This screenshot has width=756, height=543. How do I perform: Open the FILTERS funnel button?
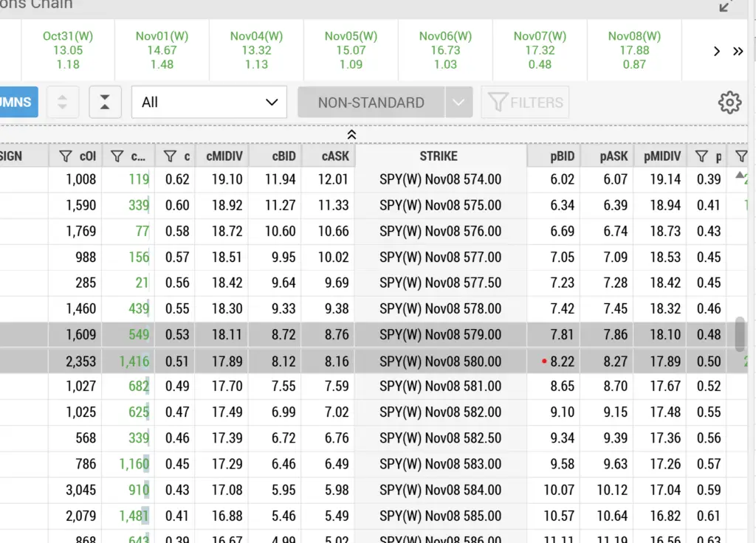coord(525,102)
